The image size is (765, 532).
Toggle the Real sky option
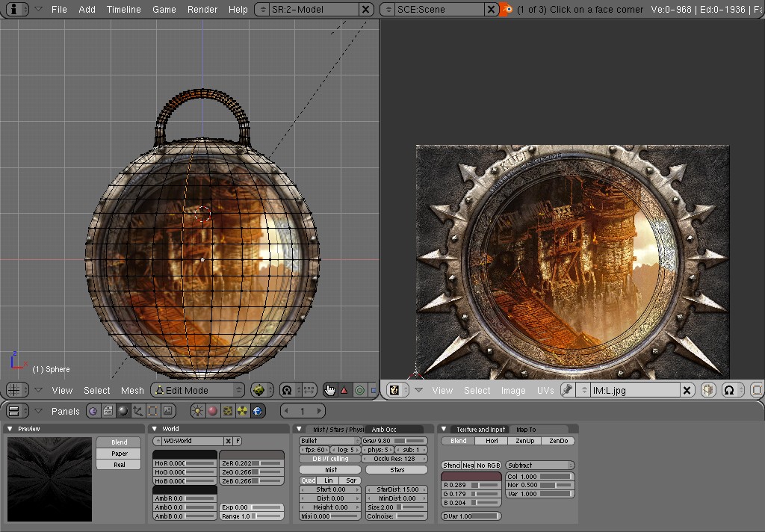tap(119, 465)
